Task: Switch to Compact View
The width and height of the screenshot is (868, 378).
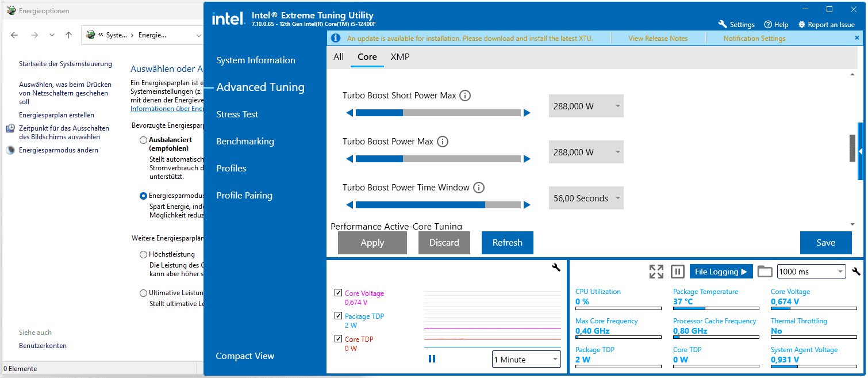Action: (245, 356)
